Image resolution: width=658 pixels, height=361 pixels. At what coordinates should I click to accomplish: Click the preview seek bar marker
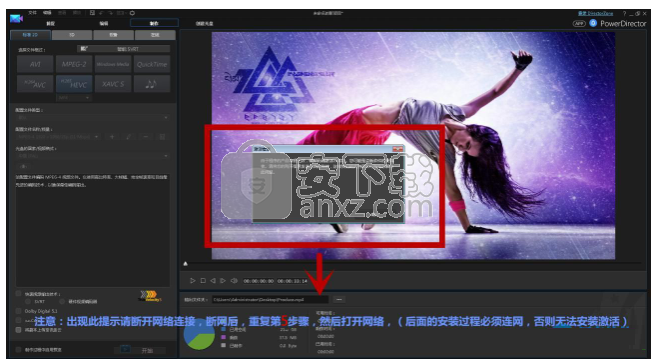(x=185, y=264)
